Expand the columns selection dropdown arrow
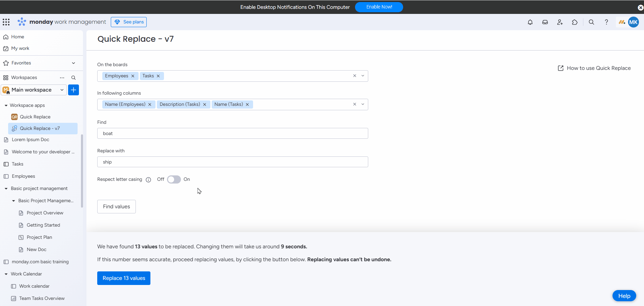The width and height of the screenshot is (644, 306). click(x=363, y=104)
